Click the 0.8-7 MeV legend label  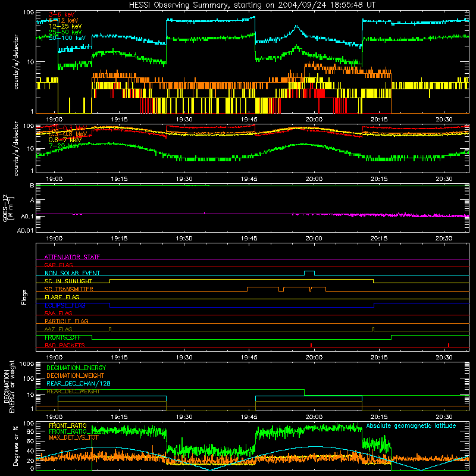tap(65, 140)
